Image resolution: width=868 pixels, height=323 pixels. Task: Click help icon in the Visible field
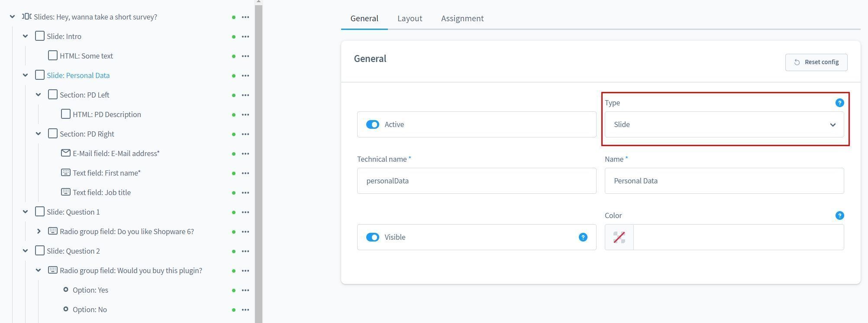[583, 237]
